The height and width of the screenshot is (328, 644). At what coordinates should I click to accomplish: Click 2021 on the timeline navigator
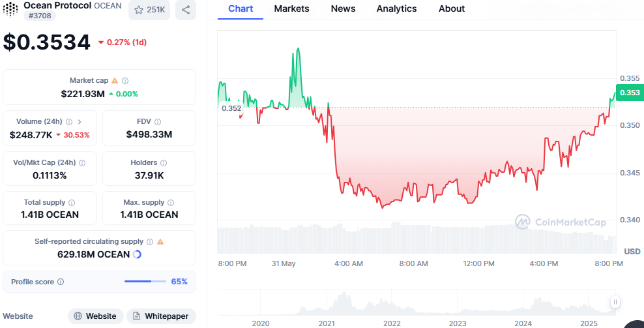click(327, 323)
